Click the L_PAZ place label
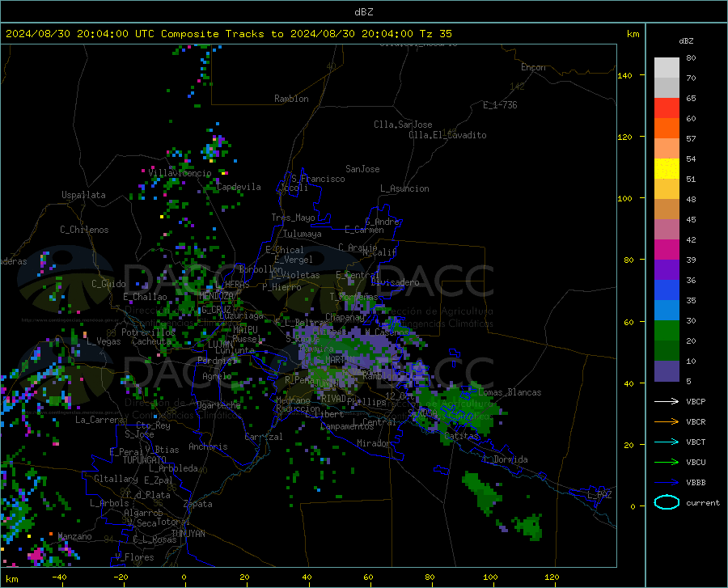Viewport: 728px width, 588px height. pos(599,495)
